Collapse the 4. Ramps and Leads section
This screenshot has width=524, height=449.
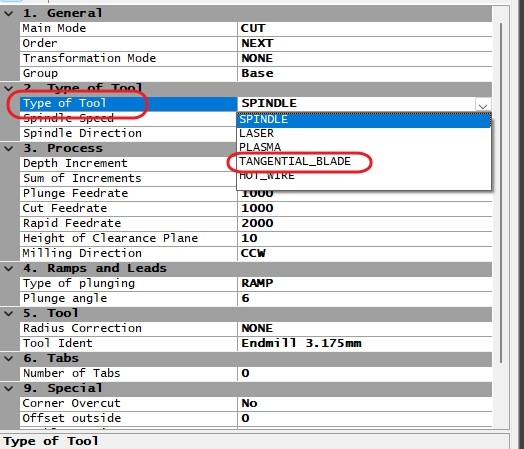(9, 269)
